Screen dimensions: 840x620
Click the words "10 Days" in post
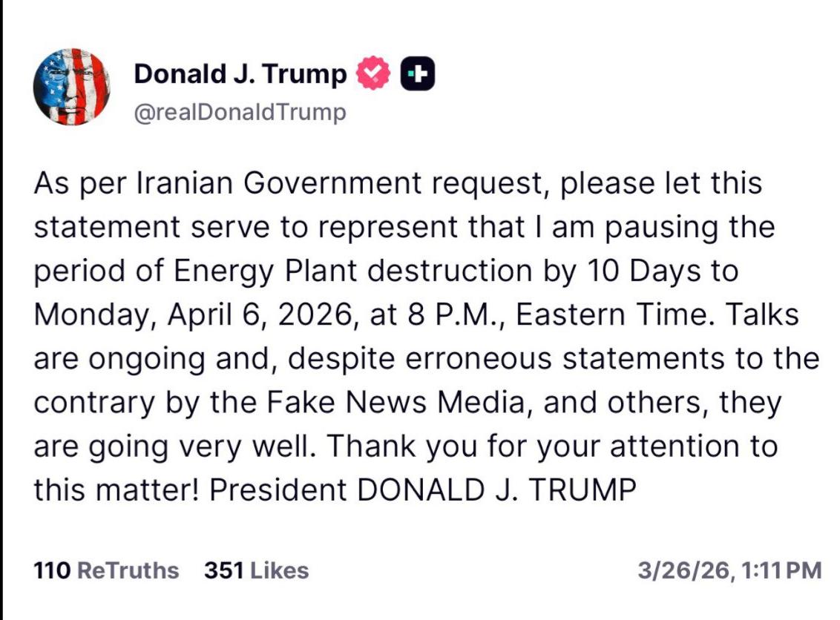(638, 271)
